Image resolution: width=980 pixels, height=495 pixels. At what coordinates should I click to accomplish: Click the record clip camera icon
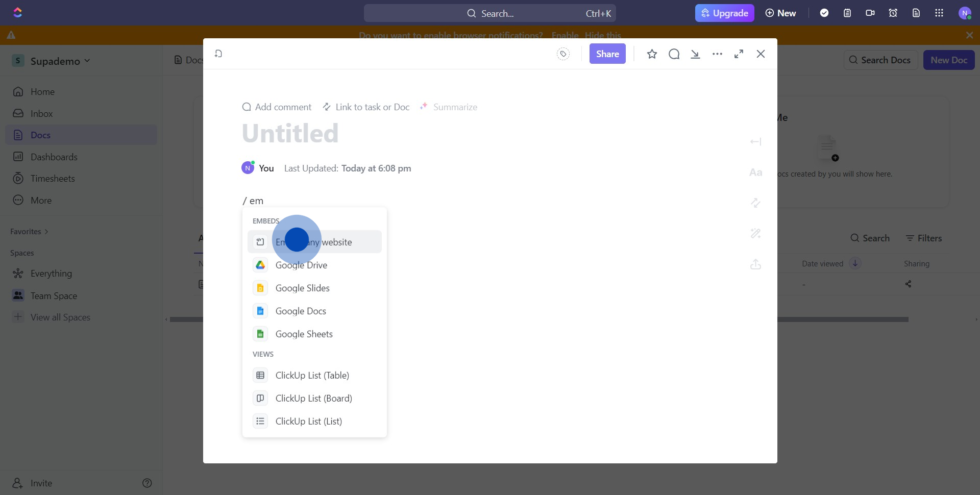[x=870, y=13]
